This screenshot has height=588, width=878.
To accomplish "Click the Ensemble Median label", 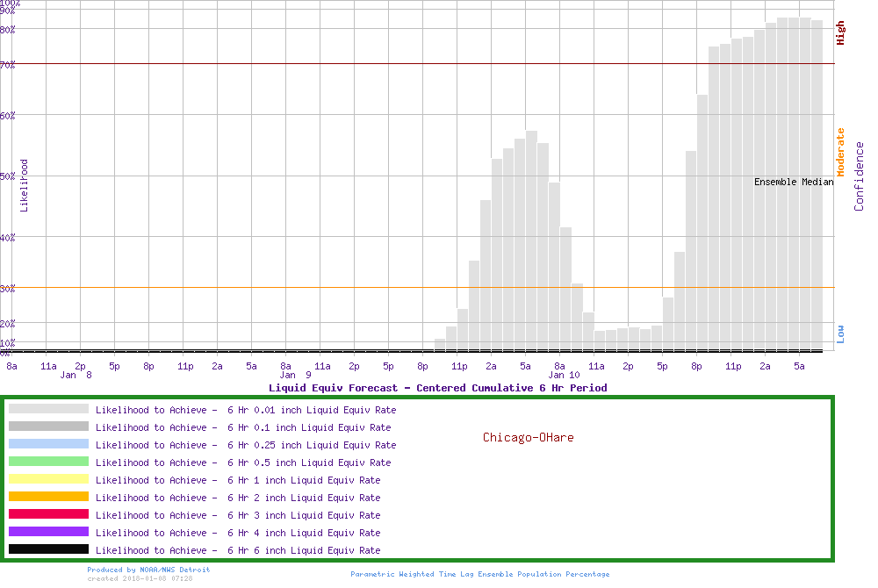I will click(794, 182).
